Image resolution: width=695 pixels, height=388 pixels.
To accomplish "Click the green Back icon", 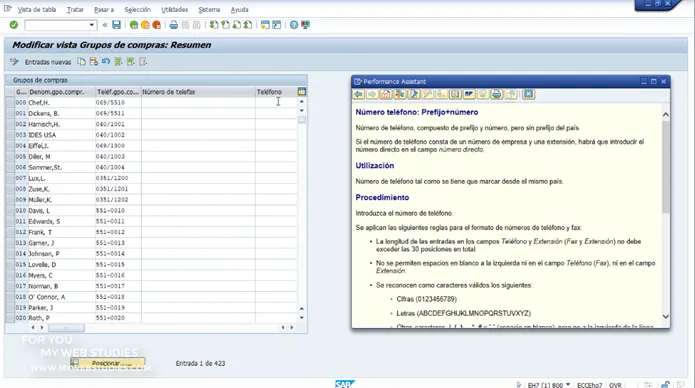I will (134, 25).
